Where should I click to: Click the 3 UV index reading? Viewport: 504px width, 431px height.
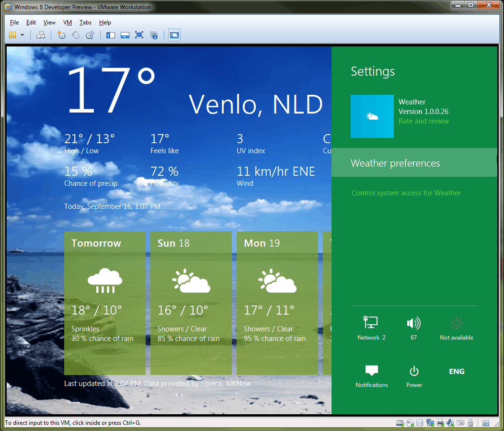[251, 144]
